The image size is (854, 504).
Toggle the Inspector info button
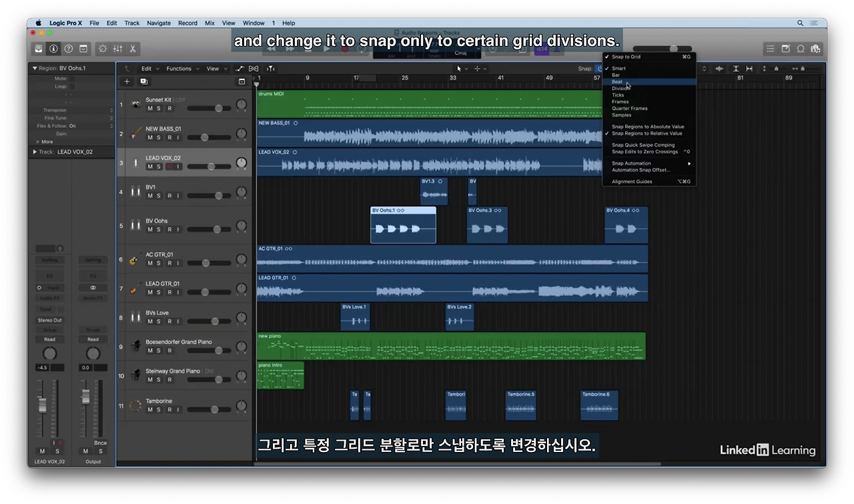click(x=53, y=49)
